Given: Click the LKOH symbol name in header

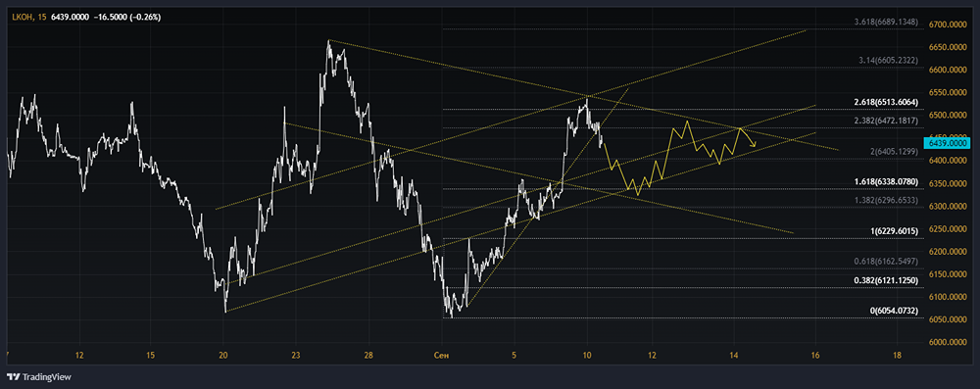Looking at the screenshot, I should pyautogui.click(x=23, y=18).
